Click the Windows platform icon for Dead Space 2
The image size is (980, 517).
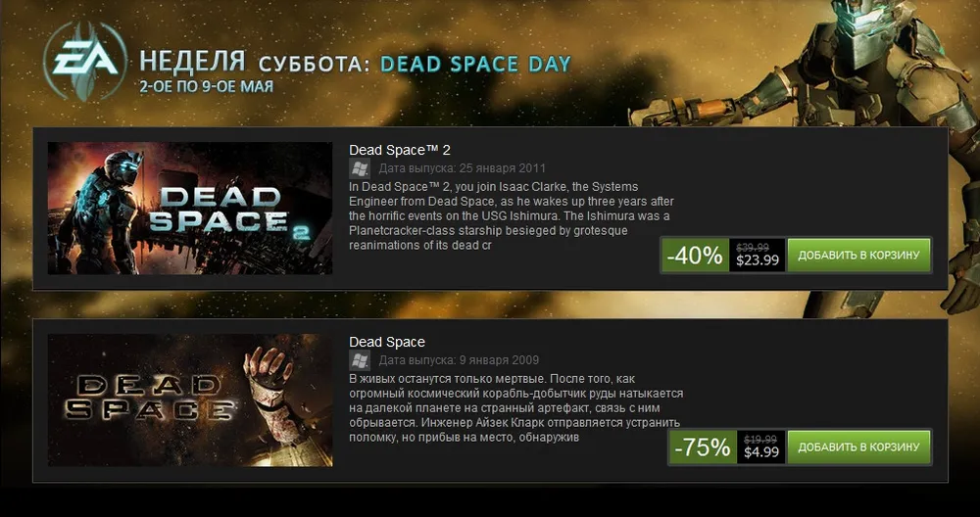pos(359,168)
